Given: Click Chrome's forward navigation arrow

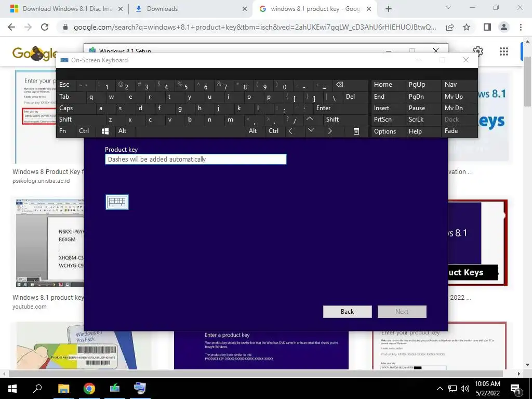Looking at the screenshot, I should [x=28, y=27].
